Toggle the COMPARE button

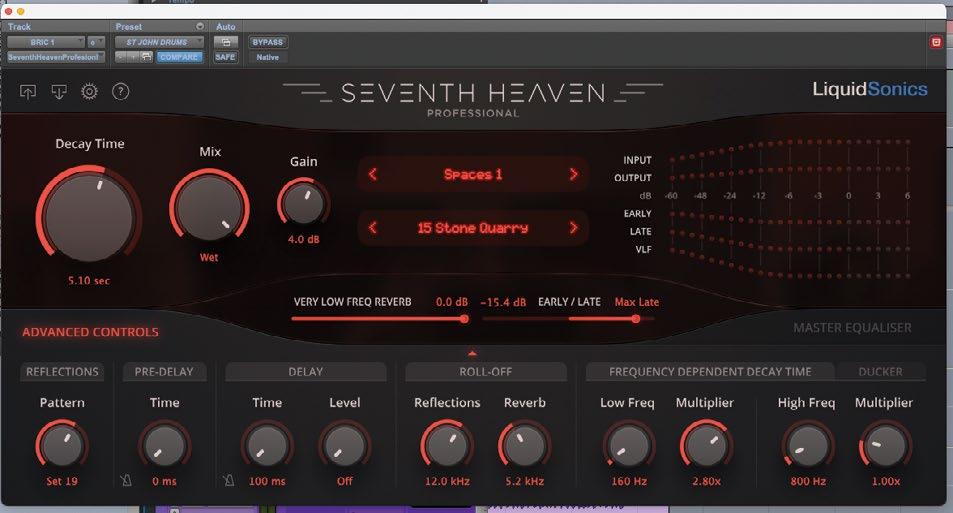coord(179,57)
